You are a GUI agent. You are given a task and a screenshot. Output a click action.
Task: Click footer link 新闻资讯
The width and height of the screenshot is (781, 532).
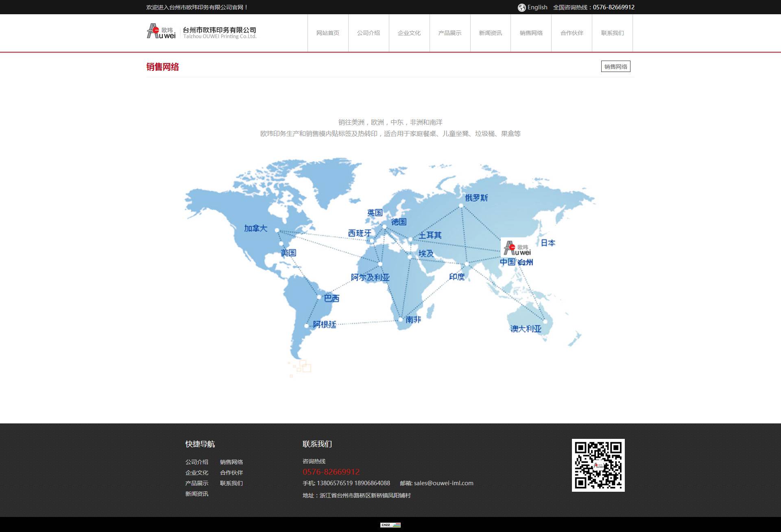(x=197, y=494)
